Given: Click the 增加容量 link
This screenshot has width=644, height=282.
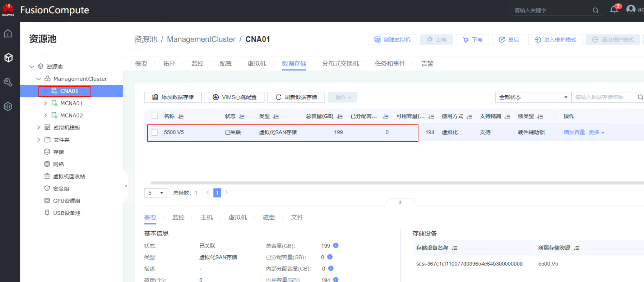Looking at the screenshot, I should [x=574, y=132].
